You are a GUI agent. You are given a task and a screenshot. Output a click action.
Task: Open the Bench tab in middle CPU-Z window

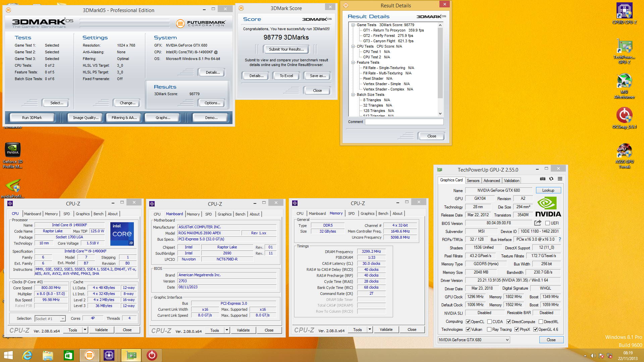pyautogui.click(x=240, y=214)
